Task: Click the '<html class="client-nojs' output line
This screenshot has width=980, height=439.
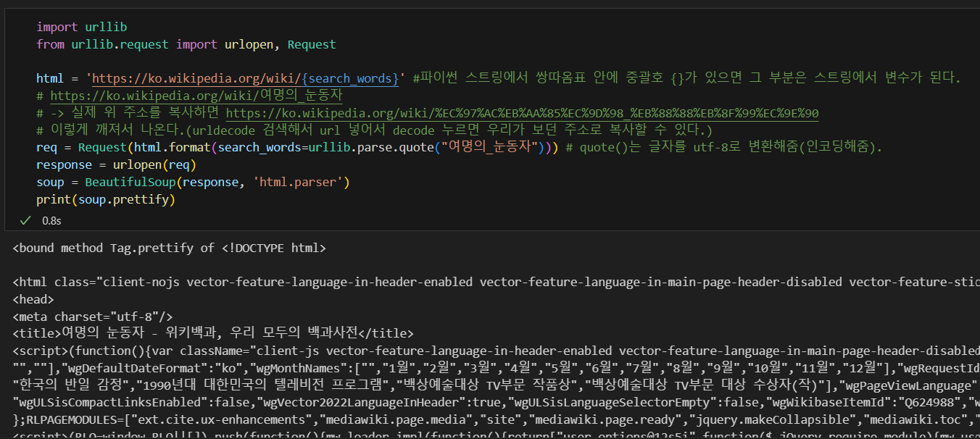Action: (496, 282)
